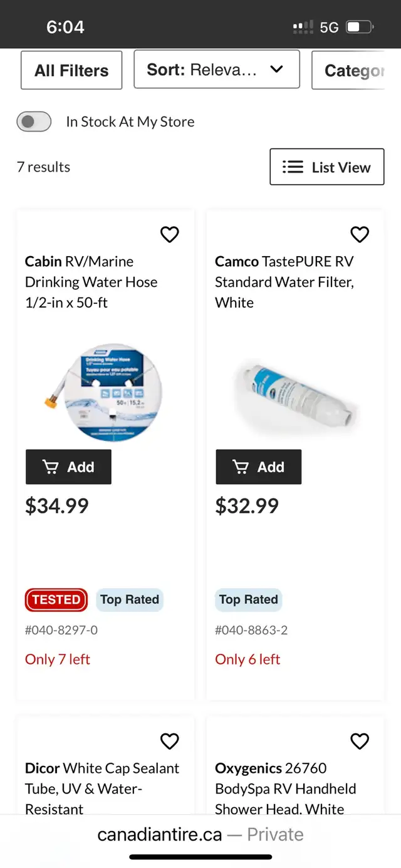
Task: Switch to List View
Action: [327, 167]
